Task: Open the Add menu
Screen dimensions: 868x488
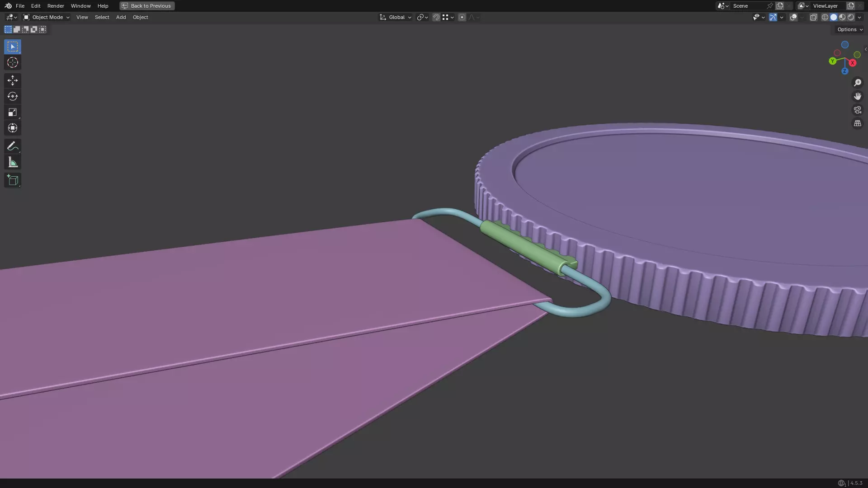Action: (121, 17)
